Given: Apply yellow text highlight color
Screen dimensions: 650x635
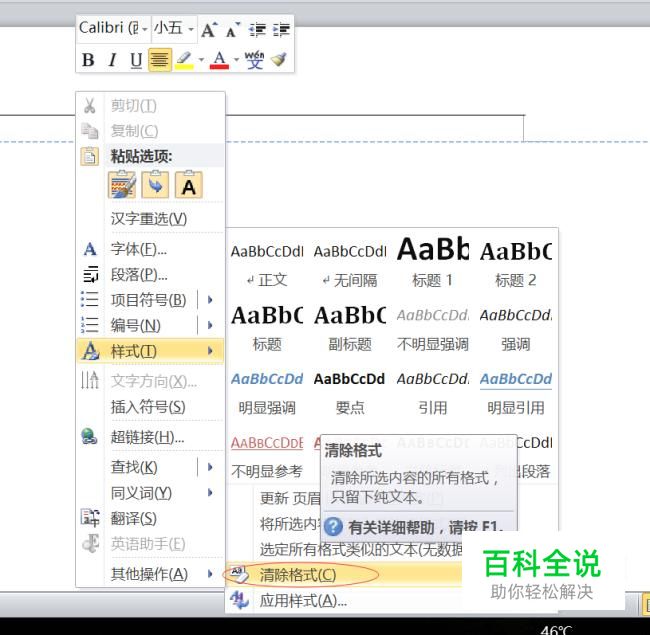Looking at the screenshot, I should [x=184, y=60].
